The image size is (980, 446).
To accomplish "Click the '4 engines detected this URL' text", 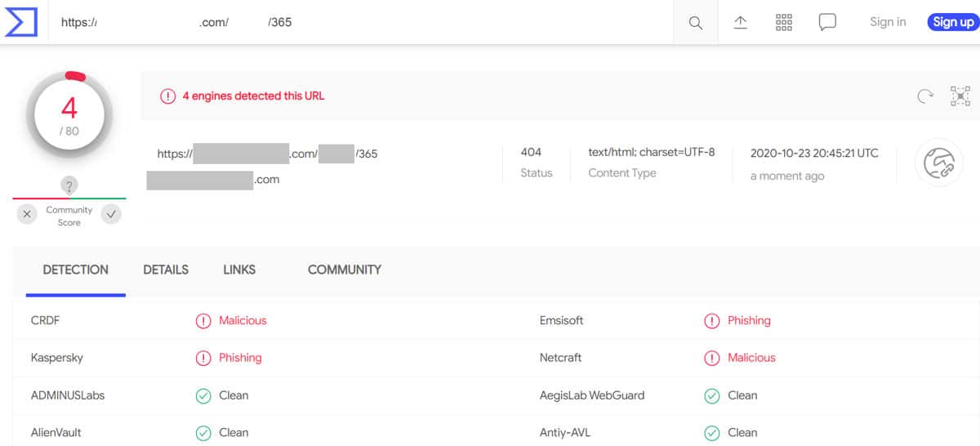I will point(253,96).
